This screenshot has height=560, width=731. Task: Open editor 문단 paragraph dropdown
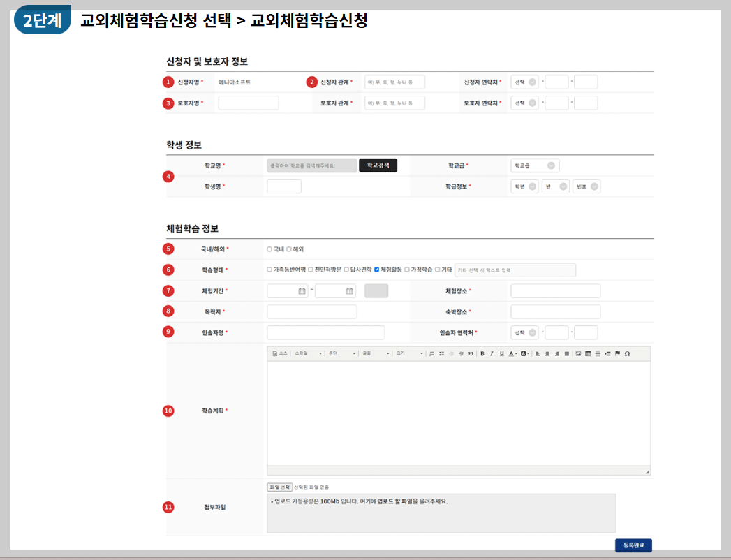coord(341,353)
